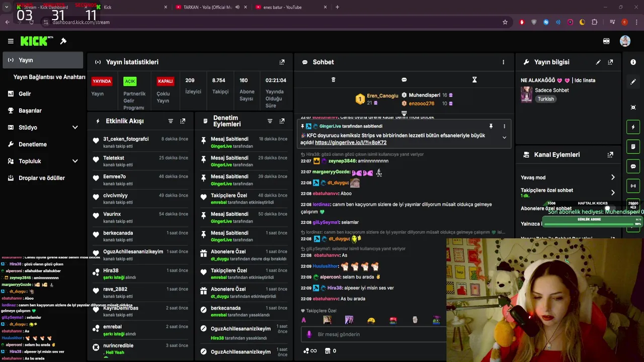This screenshot has width=644, height=362.
Task: Open the Yavaş mod options arrow
Action: click(613, 177)
